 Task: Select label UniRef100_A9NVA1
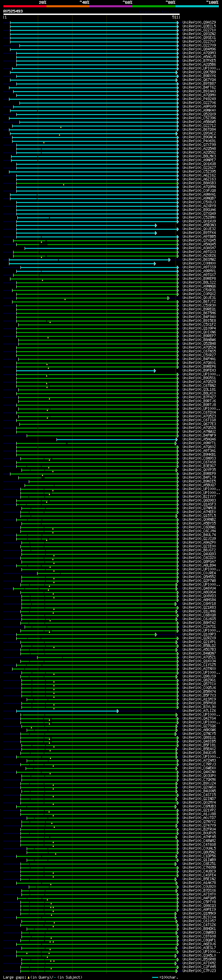[x=199, y=194]
